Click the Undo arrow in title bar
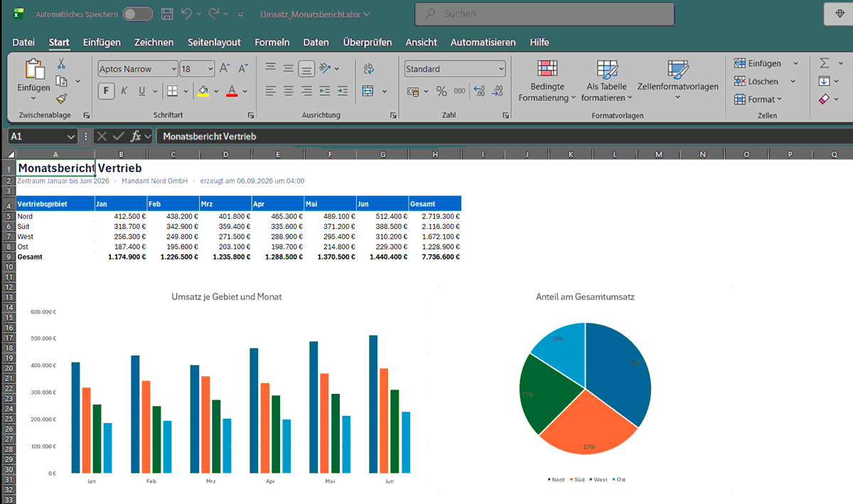 click(187, 14)
